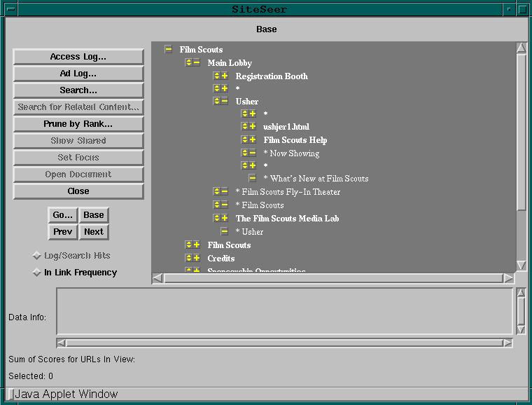Go to previous view with Prev

click(63, 232)
